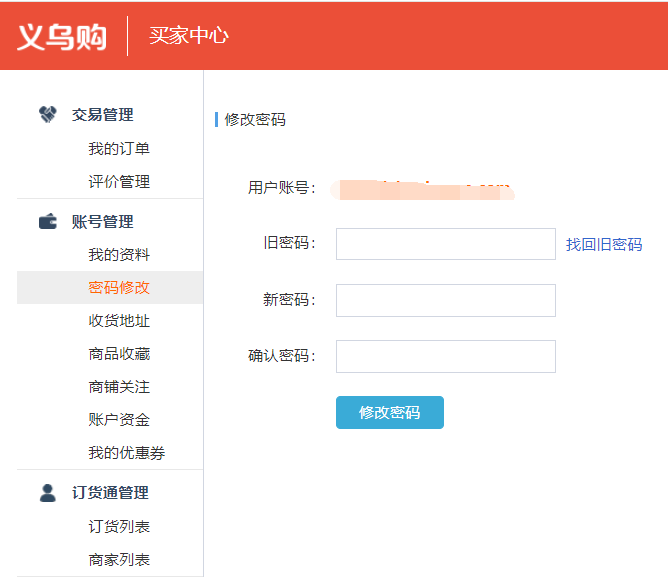668x584 pixels.
Task: Click the 找回旧密码 link
Action: click(604, 245)
